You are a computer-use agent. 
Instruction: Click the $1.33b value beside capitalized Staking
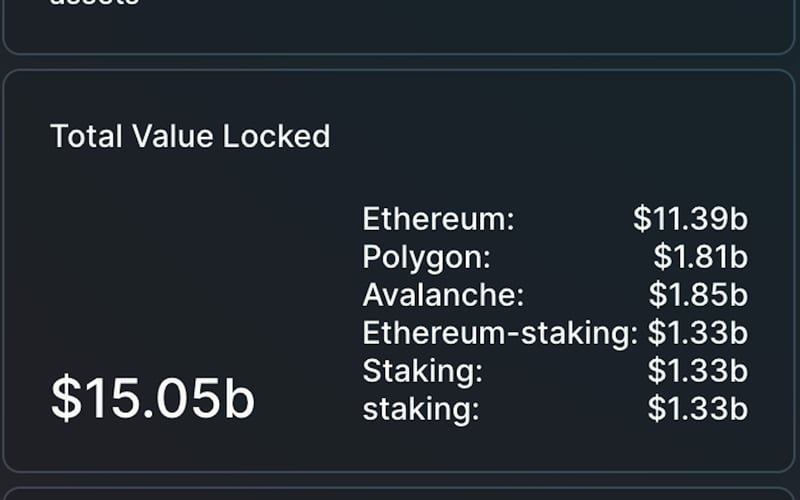(698, 371)
